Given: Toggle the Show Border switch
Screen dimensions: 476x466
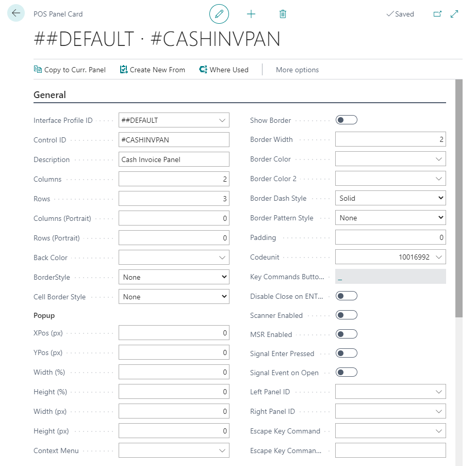Looking at the screenshot, I should click(x=346, y=120).
